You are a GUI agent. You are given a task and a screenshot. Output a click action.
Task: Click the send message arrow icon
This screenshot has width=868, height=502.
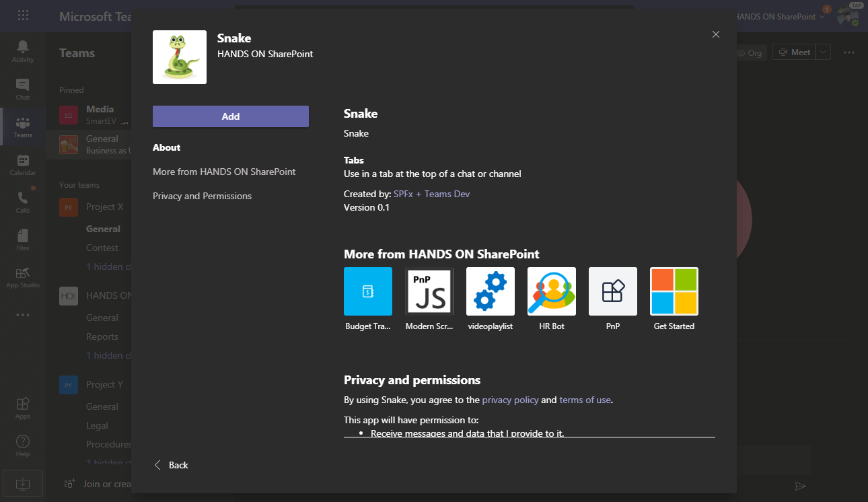(800, 486)
